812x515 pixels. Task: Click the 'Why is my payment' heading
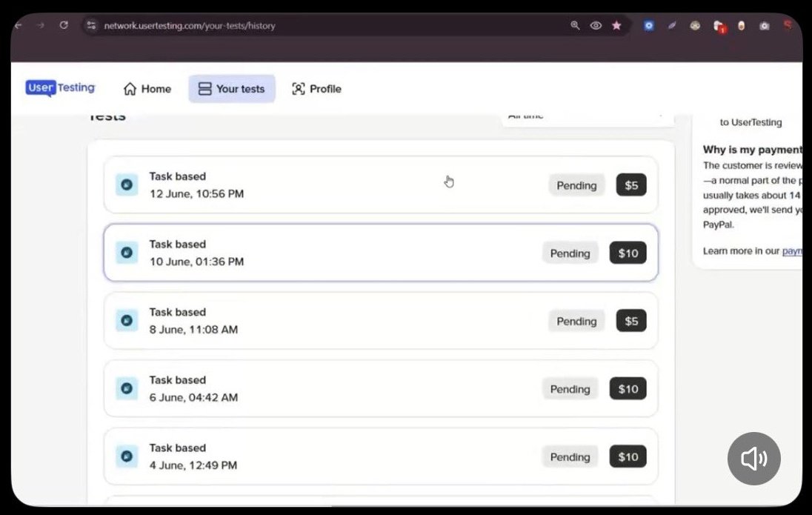753,149
